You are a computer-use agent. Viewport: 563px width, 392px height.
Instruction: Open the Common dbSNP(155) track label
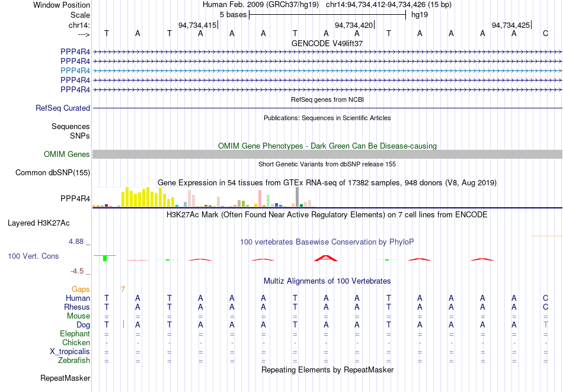(x=53, y=172)
